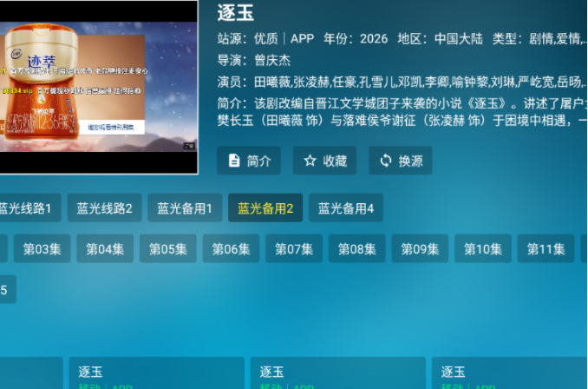Play episode 第05集
The width and height of the screenshot is (588, 389).
coord(168,248)
